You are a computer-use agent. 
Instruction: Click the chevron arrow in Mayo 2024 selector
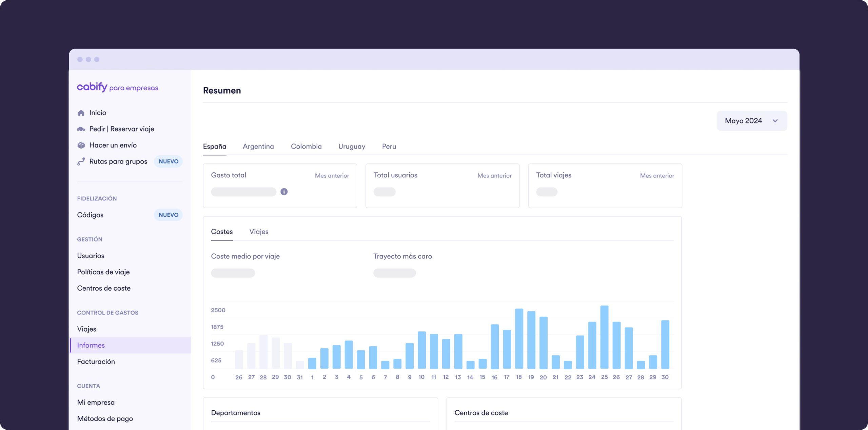point(775,121)
